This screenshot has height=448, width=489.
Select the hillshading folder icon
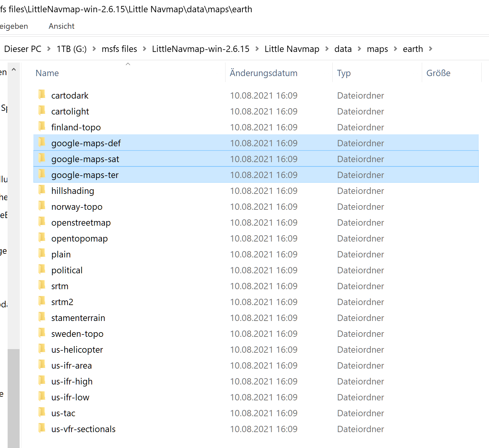coord(42,190)
